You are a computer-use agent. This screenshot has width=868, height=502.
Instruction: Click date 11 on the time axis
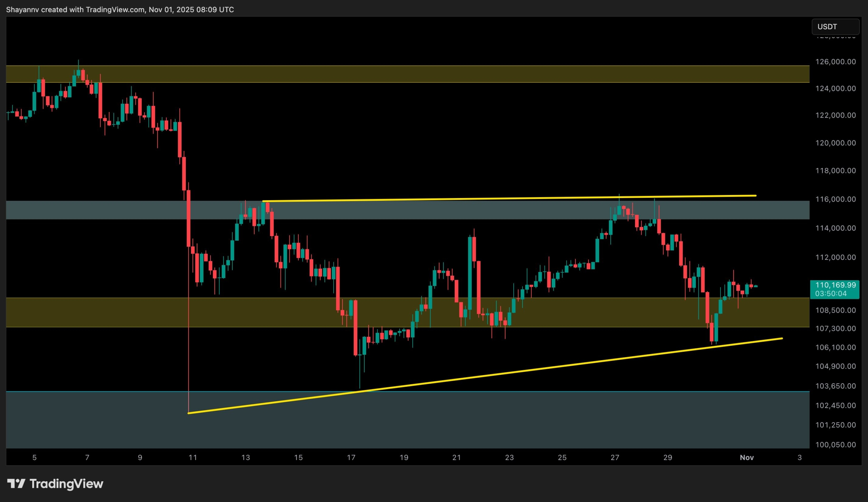[x=193, y=458]
